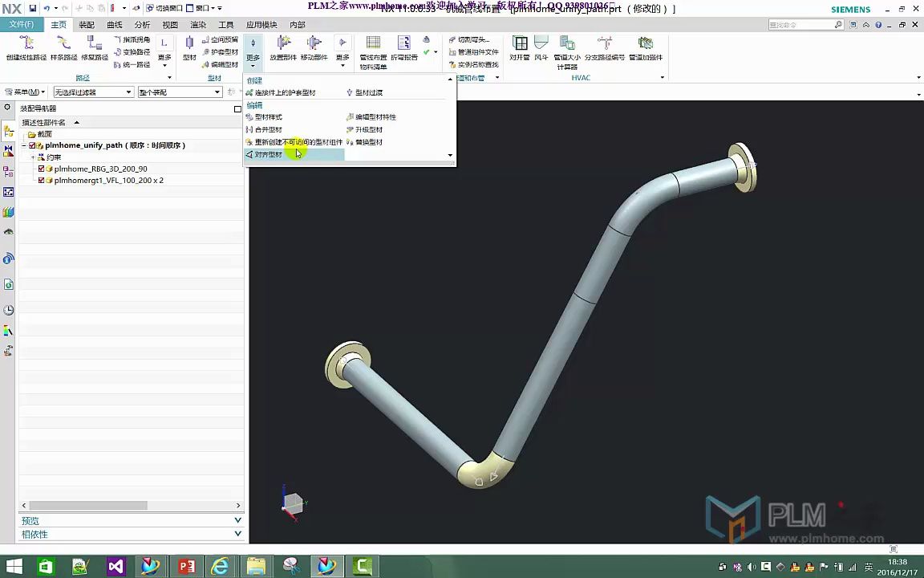Click the 创建线性路径 tool icon
924x578 pixels.
pos(26,43)
